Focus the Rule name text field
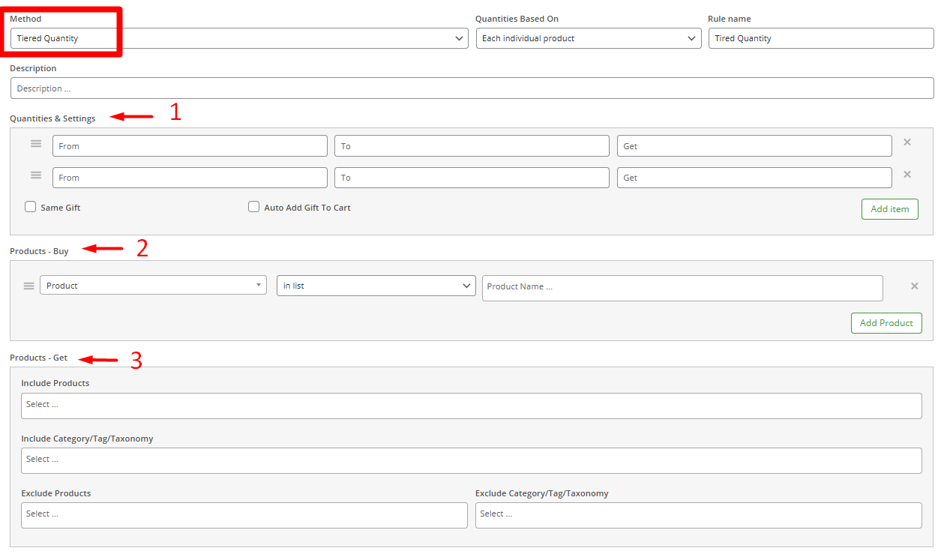The width and height of the screenshot is (941, 560). pos(821,38)
